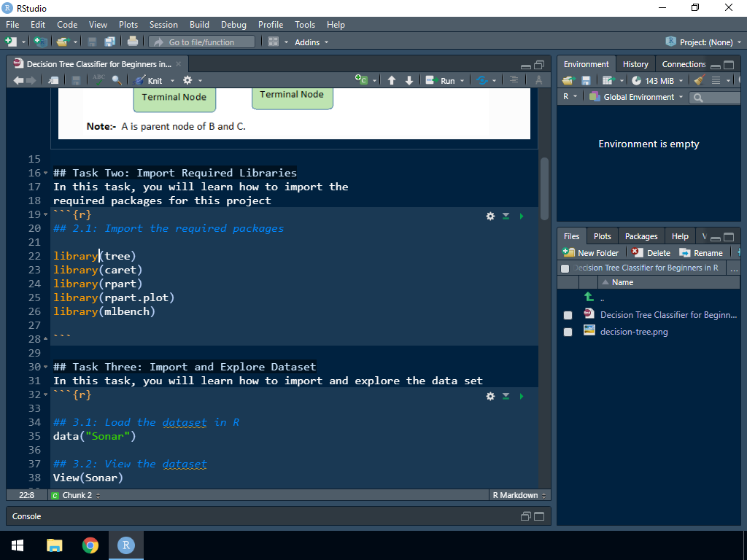This screenshot has width=747, height=560.
Task: Click the Publish icon in editor toolbar
Action: coord(482,80)
